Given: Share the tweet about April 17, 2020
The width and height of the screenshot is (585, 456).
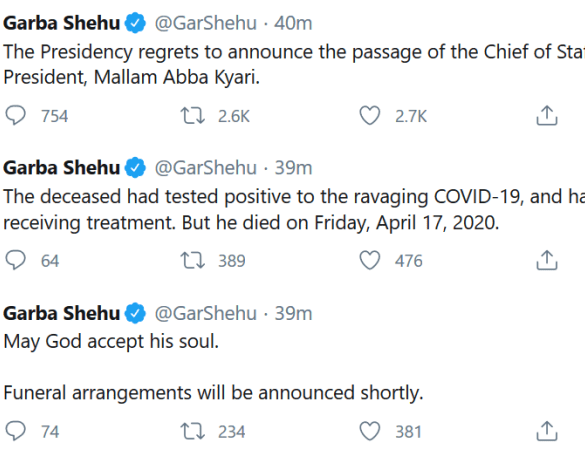Looking at the screenshot, I should pos(547,260).
